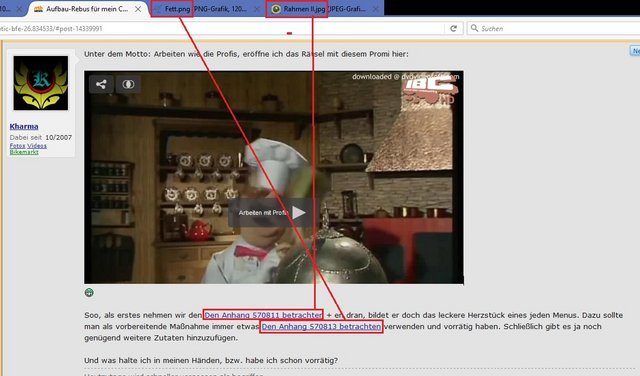Viewport: 640px width, 376px height.
Task: Reload page with the refresh icon
Action: click(x=453, y=29)
